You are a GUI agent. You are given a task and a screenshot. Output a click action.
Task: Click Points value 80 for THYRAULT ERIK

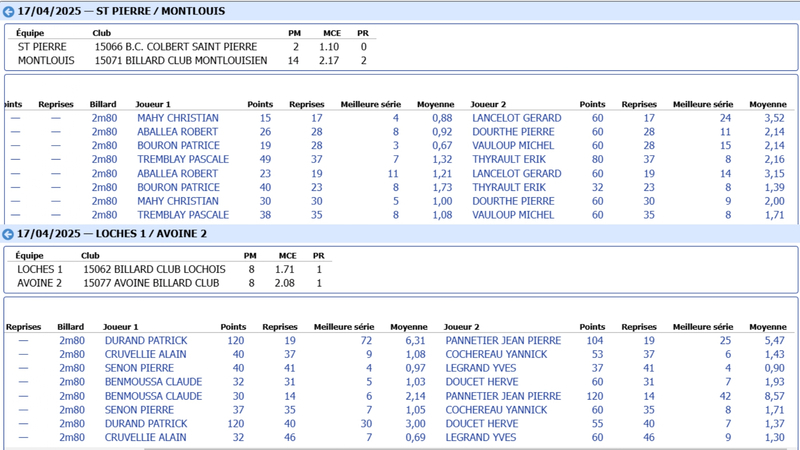(x=597, y=159)
